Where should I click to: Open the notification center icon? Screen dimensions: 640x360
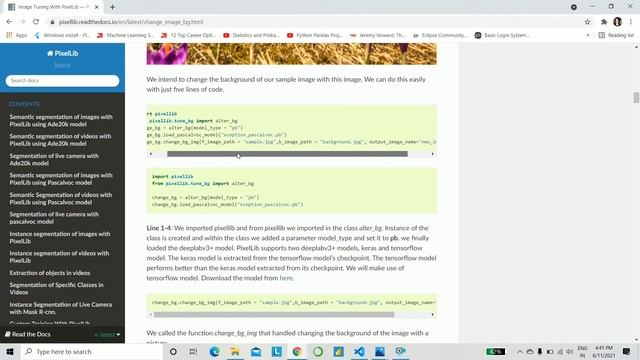point(627,351)
